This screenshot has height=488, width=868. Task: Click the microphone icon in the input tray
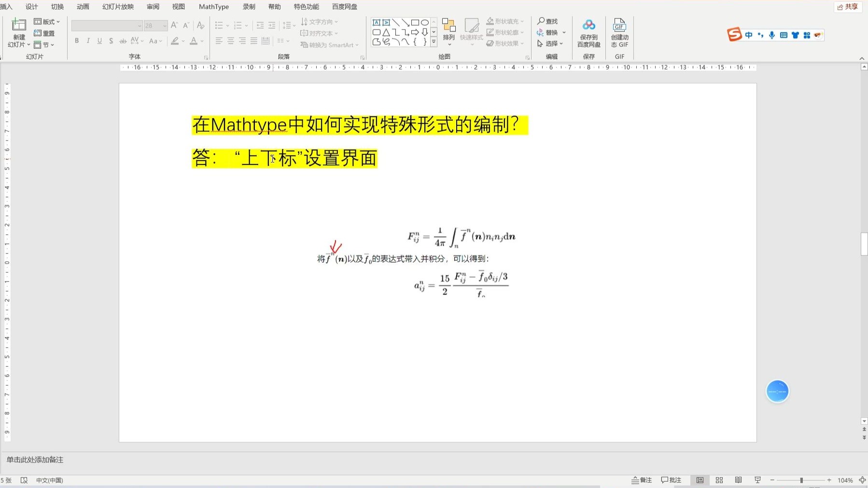[771, 35]
